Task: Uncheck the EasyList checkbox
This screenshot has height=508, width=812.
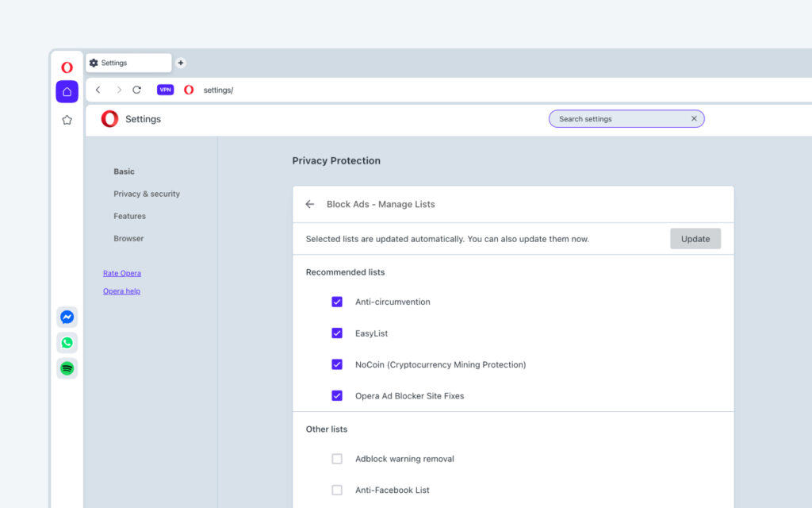Action: coord(336,333)
